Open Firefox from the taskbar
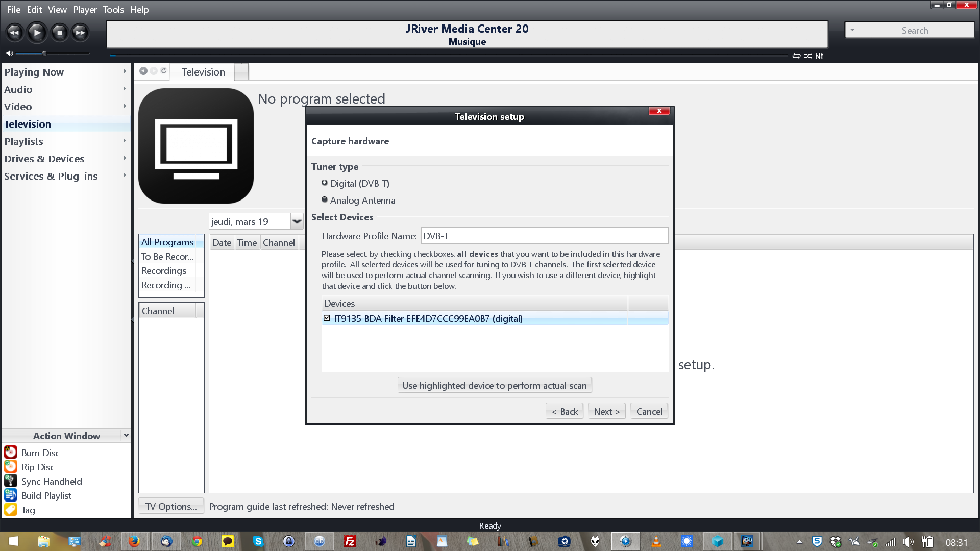Screen dimensions: 980x551 [134, 541]
